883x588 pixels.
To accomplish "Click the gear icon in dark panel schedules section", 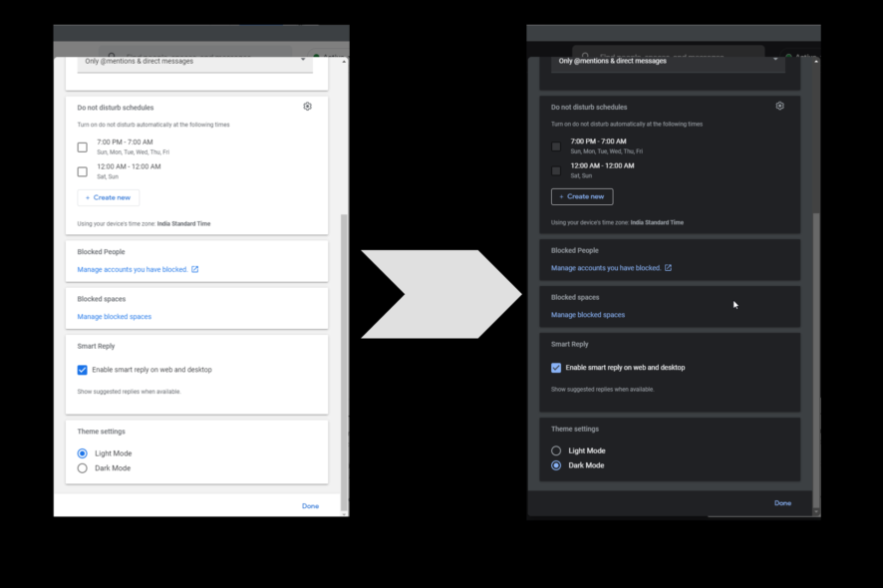I will tap(779, 105).
